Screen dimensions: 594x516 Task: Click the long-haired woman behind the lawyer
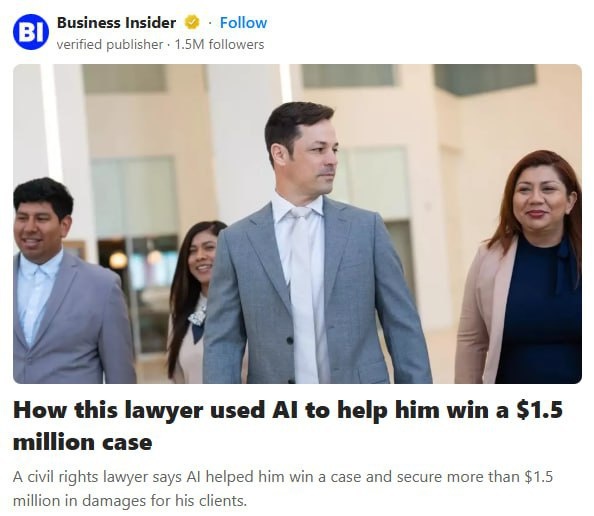click(x=193, y=299)
